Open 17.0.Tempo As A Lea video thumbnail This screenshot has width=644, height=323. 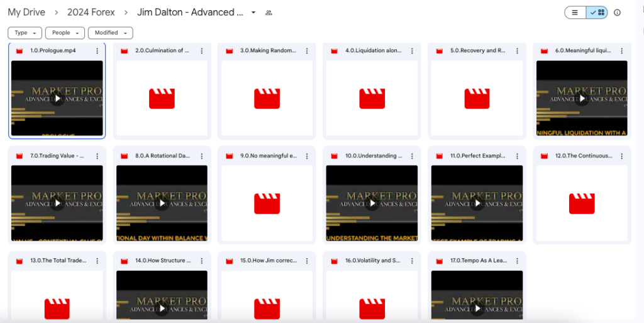click(477, 295)
